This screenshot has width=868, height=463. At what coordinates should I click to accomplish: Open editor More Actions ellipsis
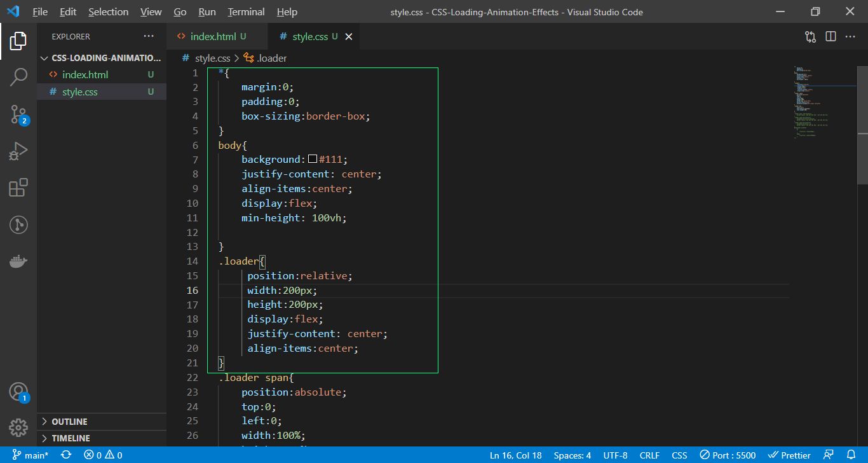[x=850, y=37]
